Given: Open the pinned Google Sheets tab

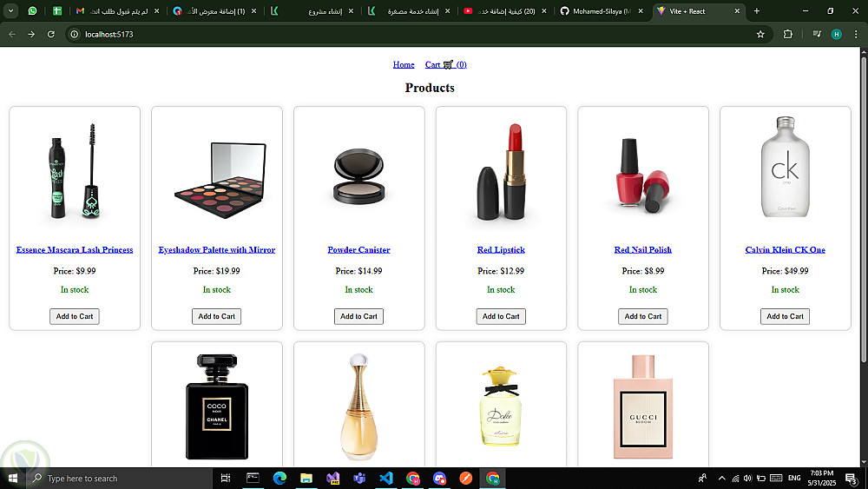Looking at the screenshot, I should pos(57,11).
